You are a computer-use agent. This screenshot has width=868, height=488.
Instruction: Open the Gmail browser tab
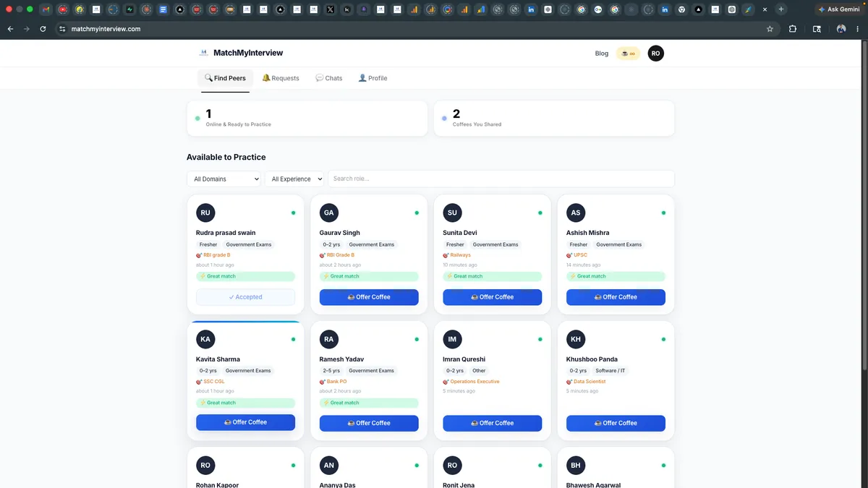click(47, 9)
